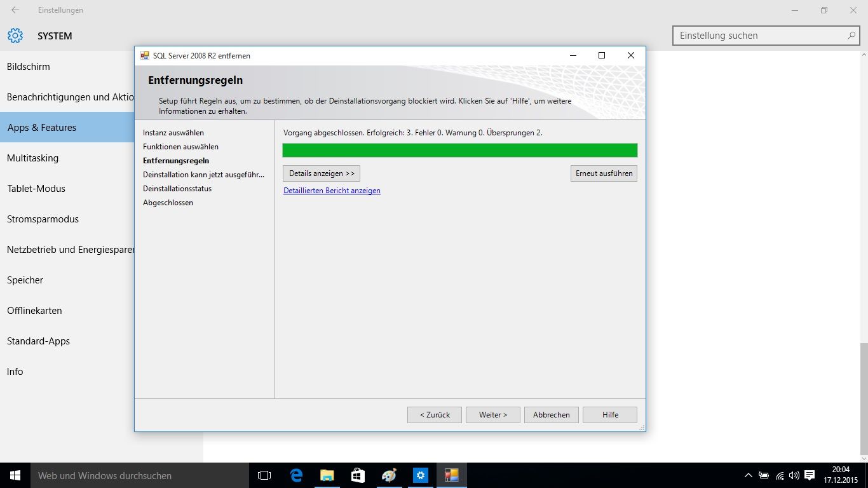Open the volume tray icon
The height and width of the screenshot is (488, 868).
point(794,475)
